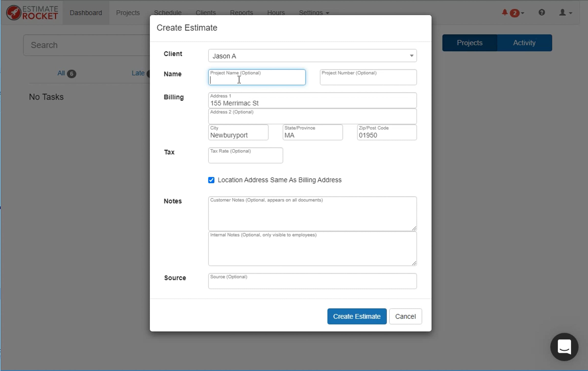Viewport: 588px width, 371px height.
Task: Click the Tax Rate field
Action: point(245,155)
